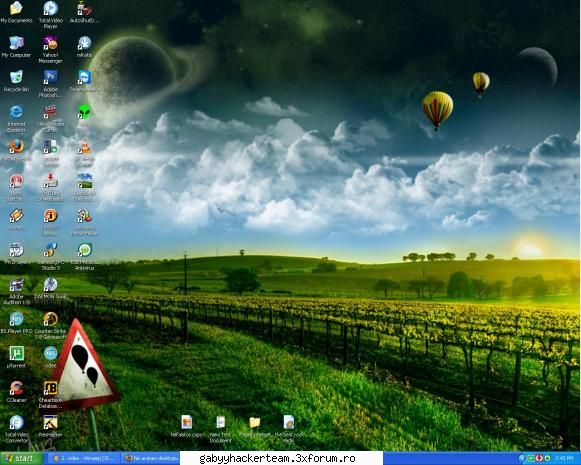581x465 pixels.
Task: Switch to the Winamp taskbar button
Action: [85, 458]
